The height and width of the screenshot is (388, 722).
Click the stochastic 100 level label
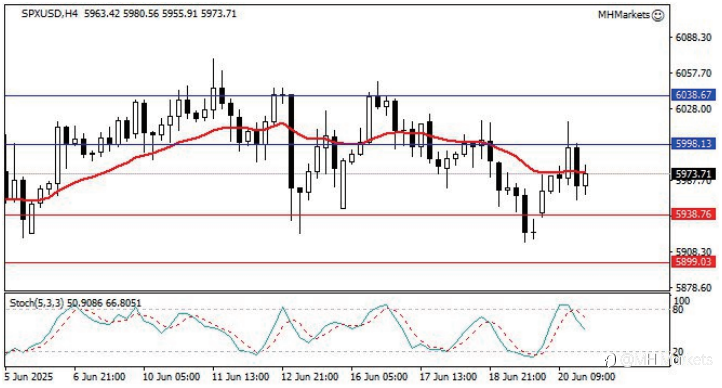coord(681,301)
